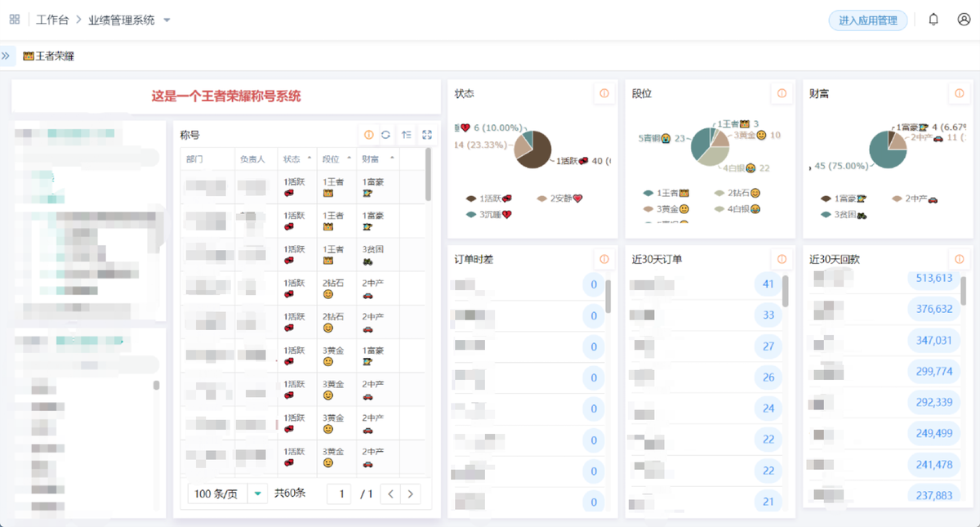Image resolution: width=980 pixels, height=527 pixels.
Task: Click the page number input showing 1
Action: coord(341,494)
